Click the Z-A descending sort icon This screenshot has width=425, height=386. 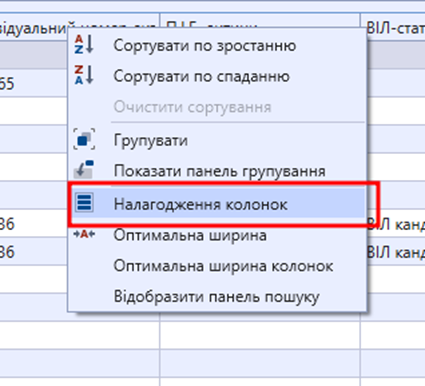(x=84, y=75)
